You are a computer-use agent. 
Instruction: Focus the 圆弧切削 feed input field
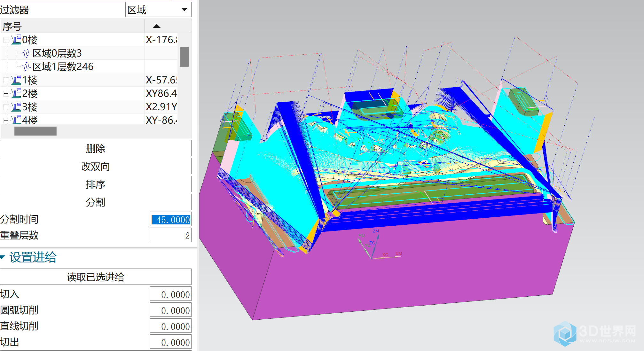[171, 310]
